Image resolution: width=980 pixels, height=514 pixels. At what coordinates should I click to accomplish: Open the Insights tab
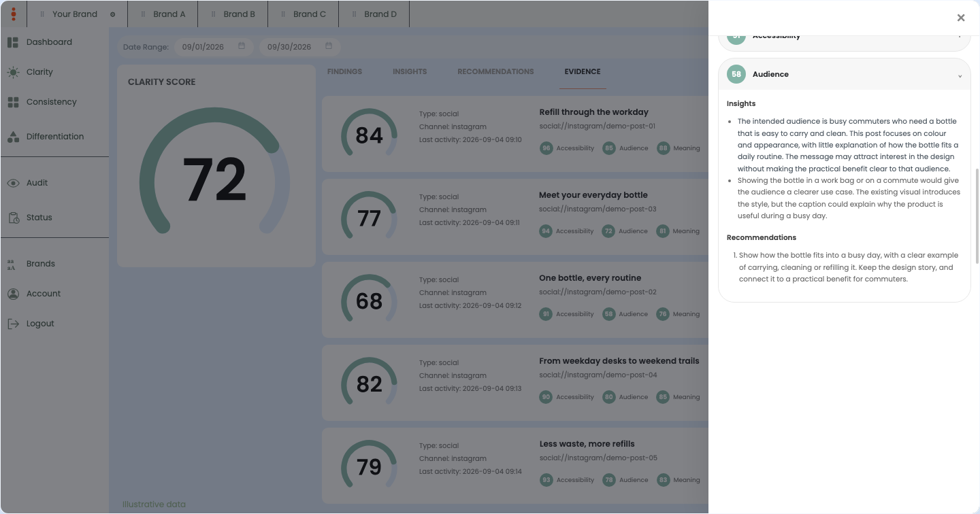(410, 71)
